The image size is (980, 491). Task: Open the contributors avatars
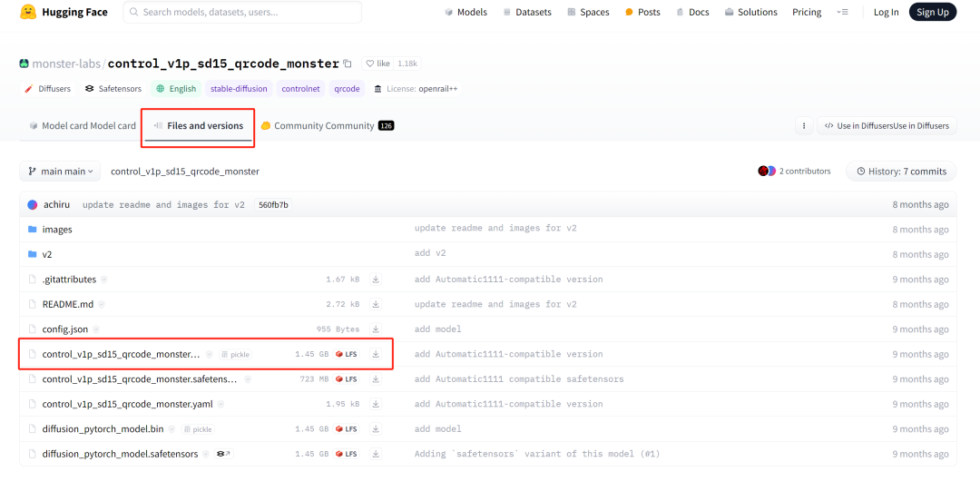click(767, 171)
